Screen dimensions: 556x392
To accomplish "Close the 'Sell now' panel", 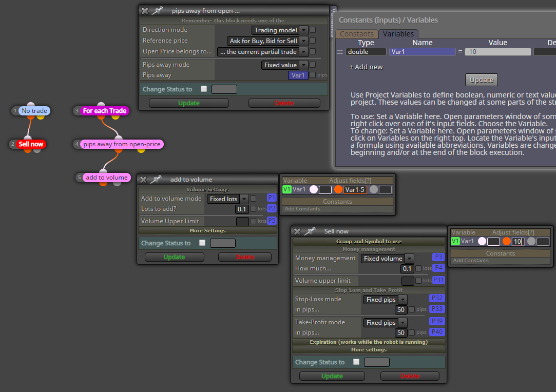I will click(297, 231).
